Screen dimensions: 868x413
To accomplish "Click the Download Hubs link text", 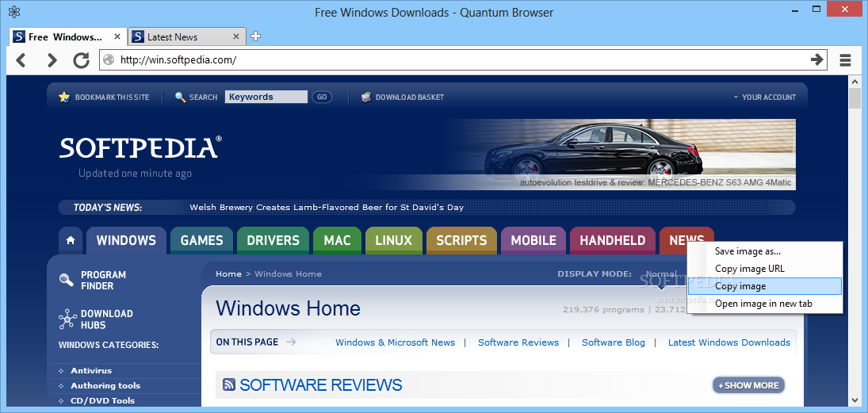I will 107,319.
